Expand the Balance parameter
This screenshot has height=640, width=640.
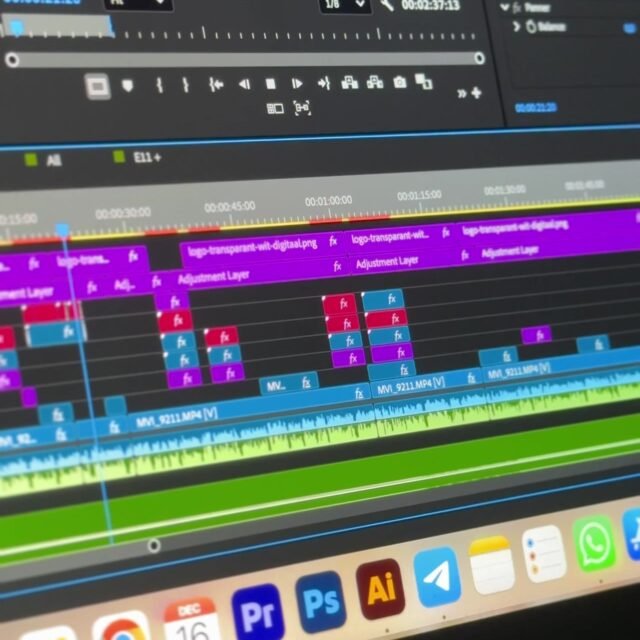pyautogui.click(x=516, y=27)
